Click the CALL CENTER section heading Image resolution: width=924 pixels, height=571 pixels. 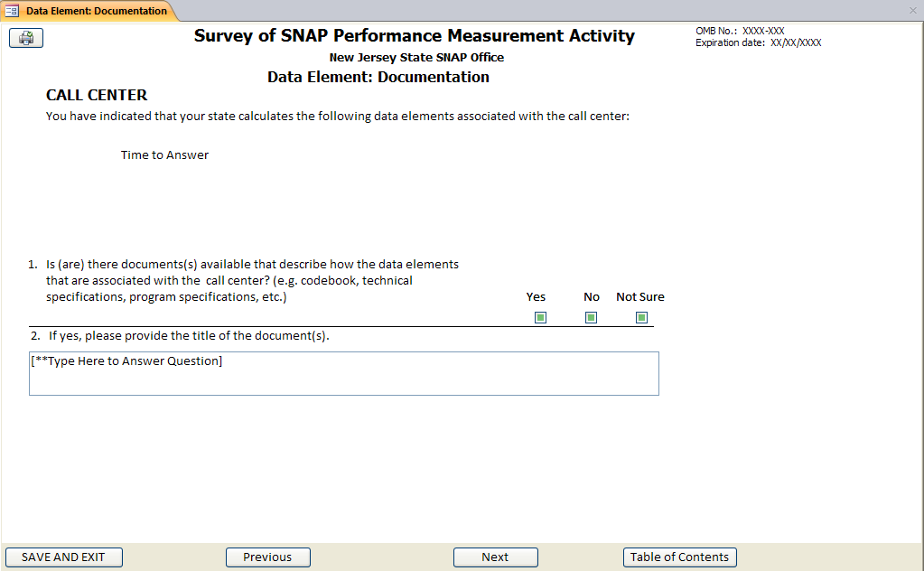[97, 96]
